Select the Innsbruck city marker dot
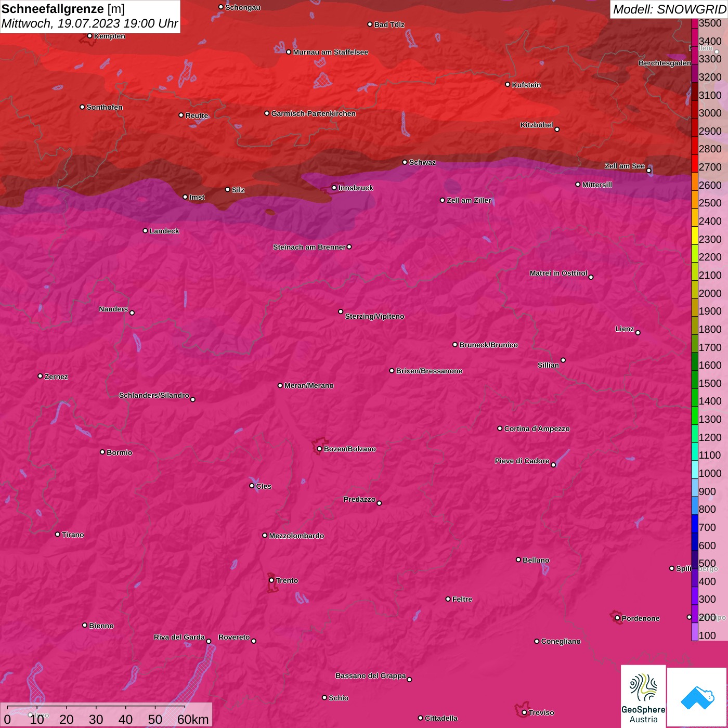 coord(334,188)
